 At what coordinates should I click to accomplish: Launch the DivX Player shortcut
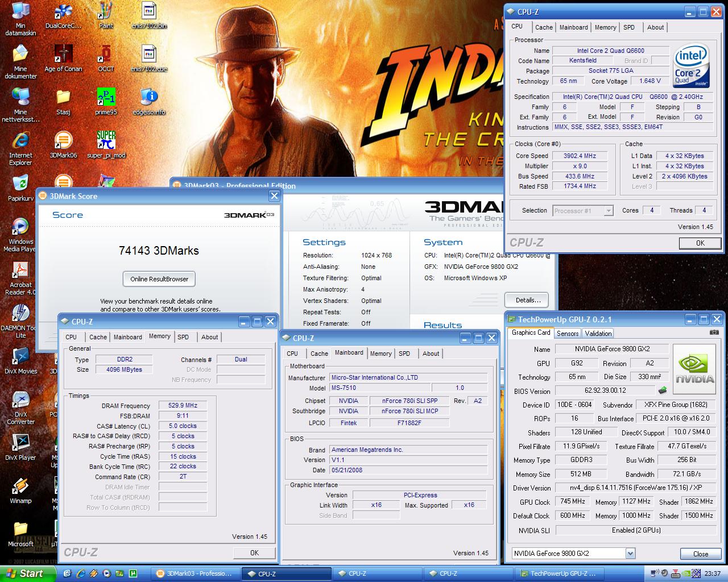tap(20, 447)
